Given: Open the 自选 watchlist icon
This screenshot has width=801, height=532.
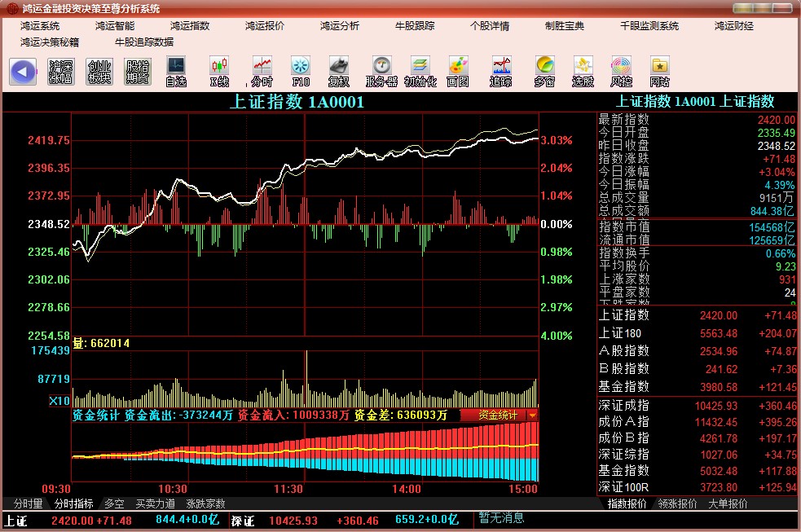Looking at the screenshot, I should click(176, 72).
